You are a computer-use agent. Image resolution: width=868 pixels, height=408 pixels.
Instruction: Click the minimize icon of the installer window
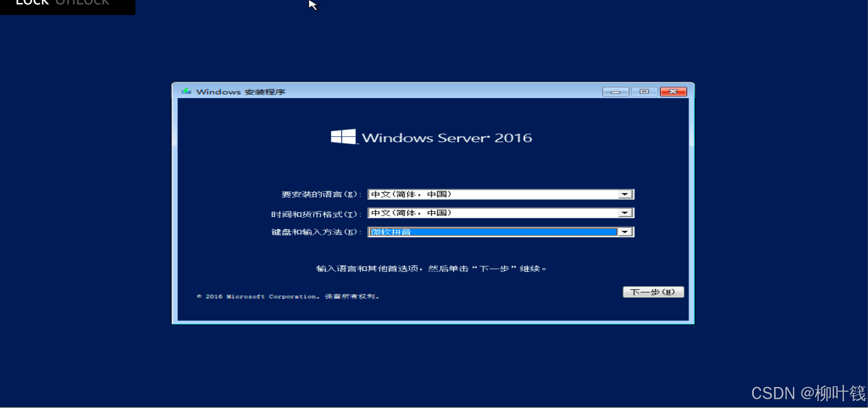point(615,91)
